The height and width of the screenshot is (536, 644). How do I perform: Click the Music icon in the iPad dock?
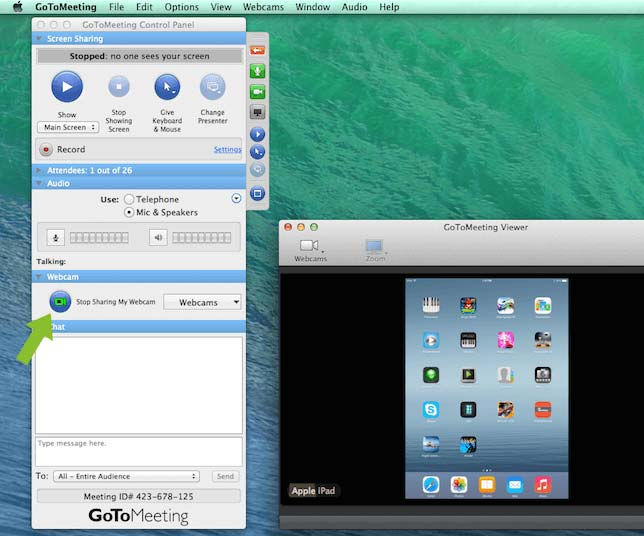[543, 485]
